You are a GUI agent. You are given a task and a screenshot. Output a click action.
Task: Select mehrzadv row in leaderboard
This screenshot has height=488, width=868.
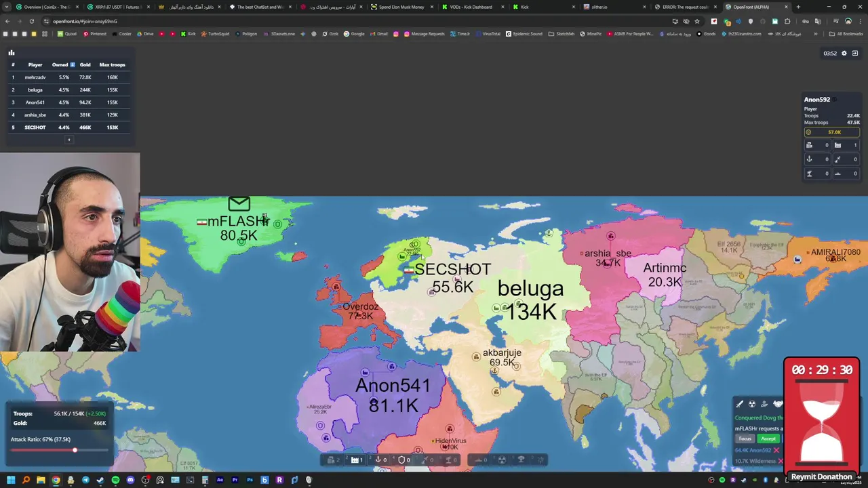click(68, 77)
